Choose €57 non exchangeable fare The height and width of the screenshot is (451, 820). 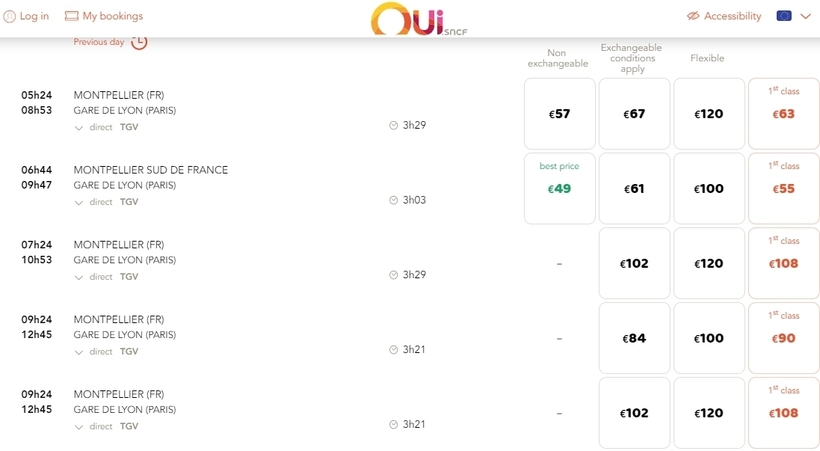(x=559, y=113)
